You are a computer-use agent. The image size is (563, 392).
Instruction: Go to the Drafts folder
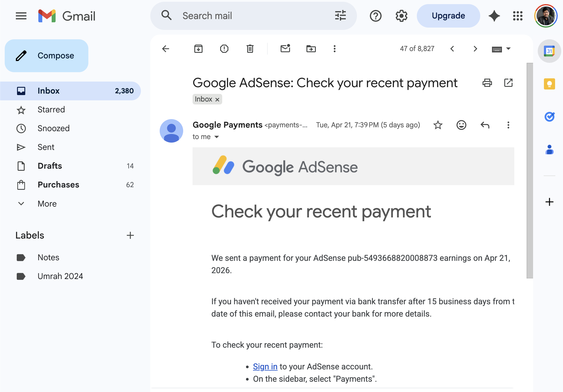50,166
